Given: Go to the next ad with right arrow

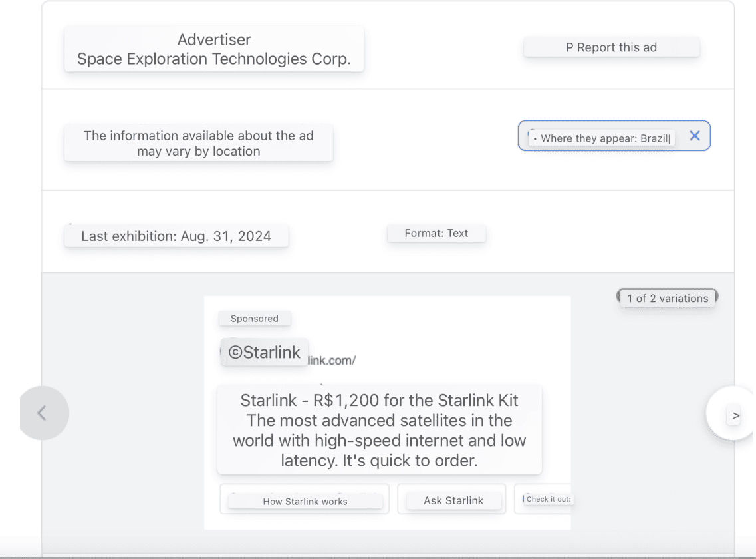Looking at the screenshot, I should (734, 415).
